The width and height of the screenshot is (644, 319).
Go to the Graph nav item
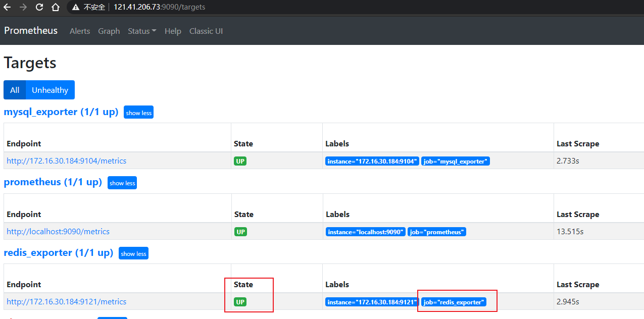point(109,31)
